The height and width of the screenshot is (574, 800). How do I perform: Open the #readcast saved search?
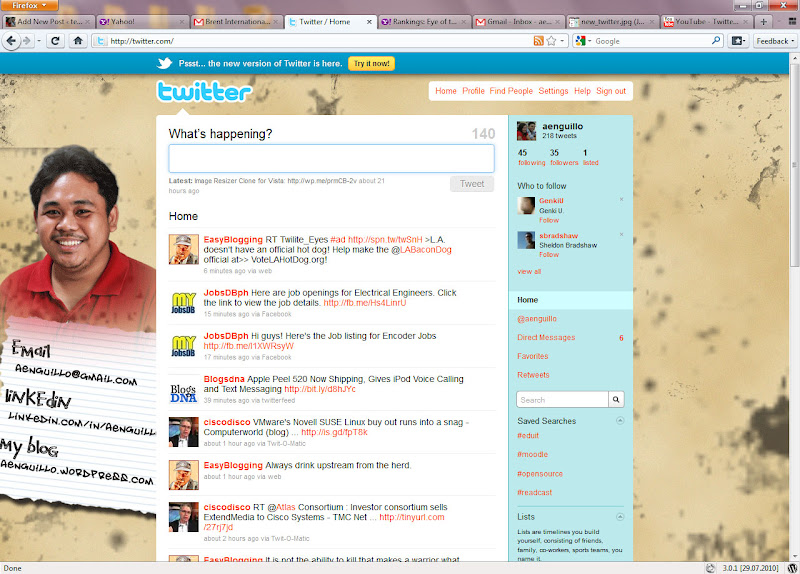click(534, 493)
